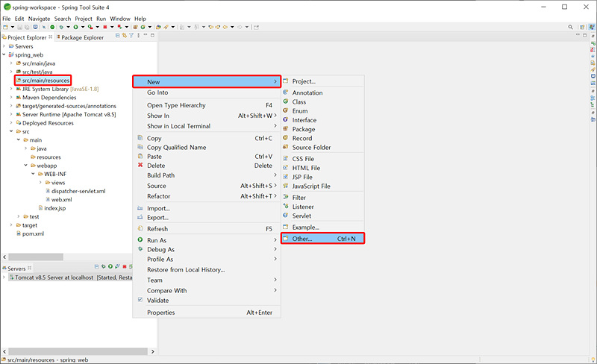Click the Collapse All icon in Project Explorer
This screenshot has height=364, width=597.
pos(118,35)
